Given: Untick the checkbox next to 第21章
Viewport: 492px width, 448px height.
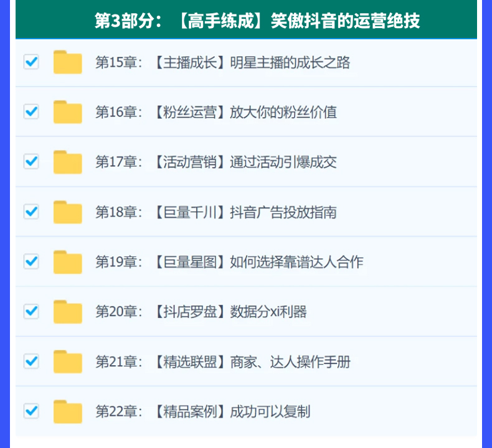Looking at the screenshot, I should click(31, 361).
